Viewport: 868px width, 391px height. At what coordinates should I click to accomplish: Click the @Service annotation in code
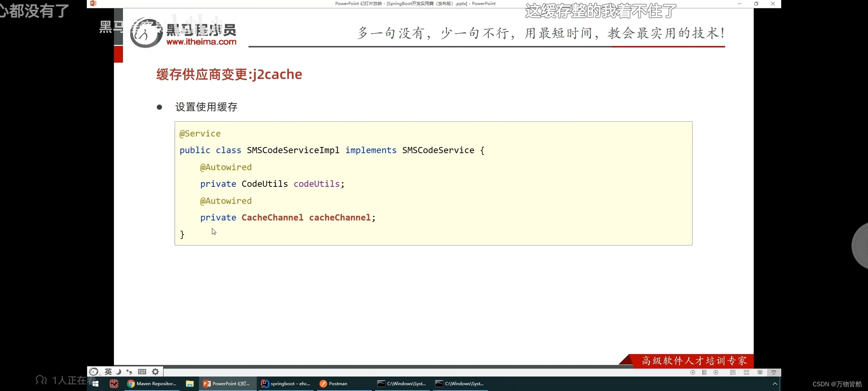200,134
